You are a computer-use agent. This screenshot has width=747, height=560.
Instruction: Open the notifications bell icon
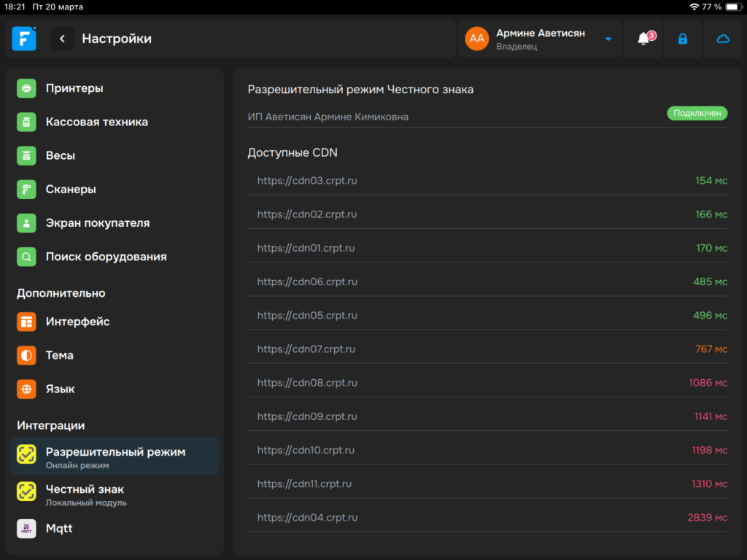(643, 39)
